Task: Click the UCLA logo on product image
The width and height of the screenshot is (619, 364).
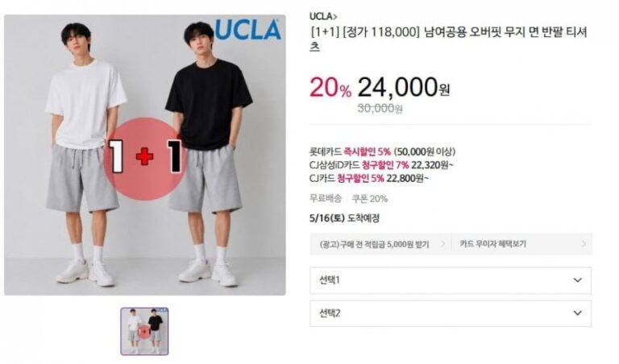Action: click(x=247, y=30)
